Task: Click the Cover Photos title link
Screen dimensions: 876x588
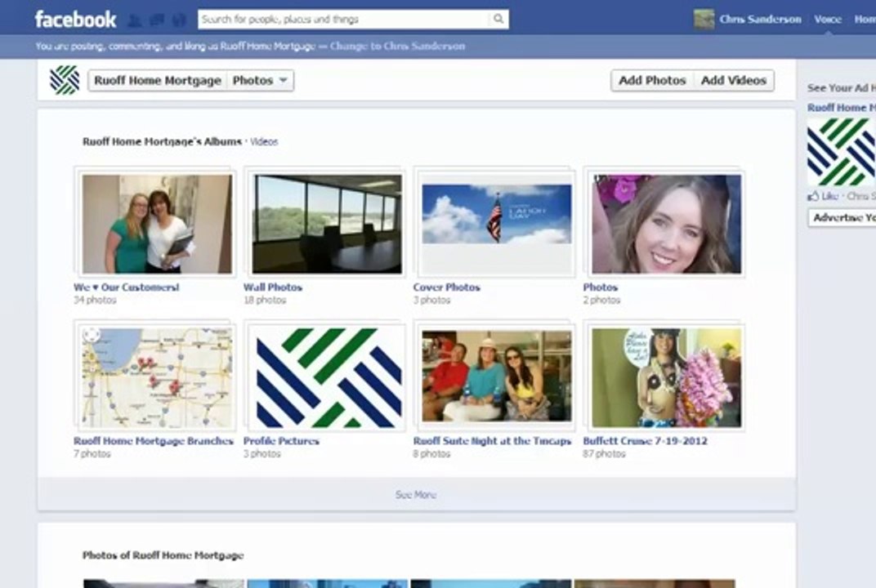Action: (446, 287)
